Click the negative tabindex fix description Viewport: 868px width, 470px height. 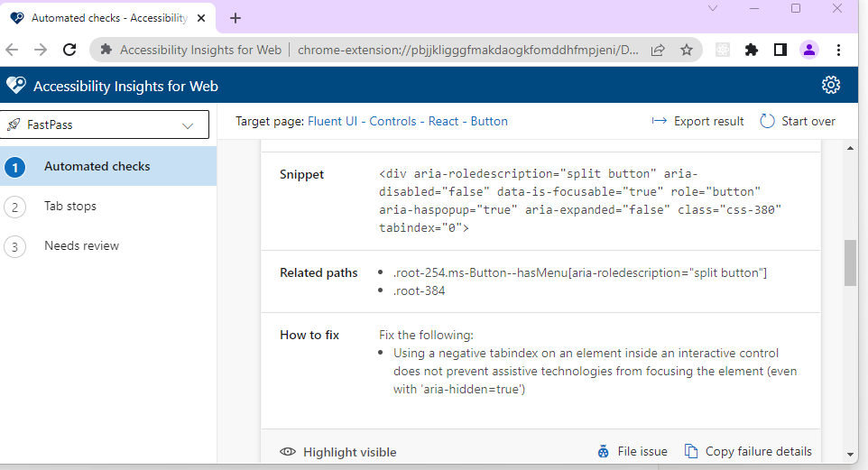tap(596, 371)
